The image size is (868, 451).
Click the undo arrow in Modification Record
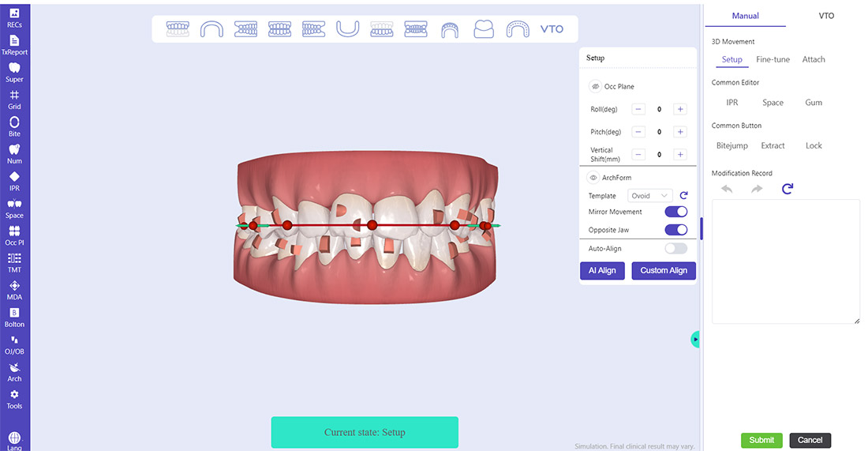[x=727, y=189]
